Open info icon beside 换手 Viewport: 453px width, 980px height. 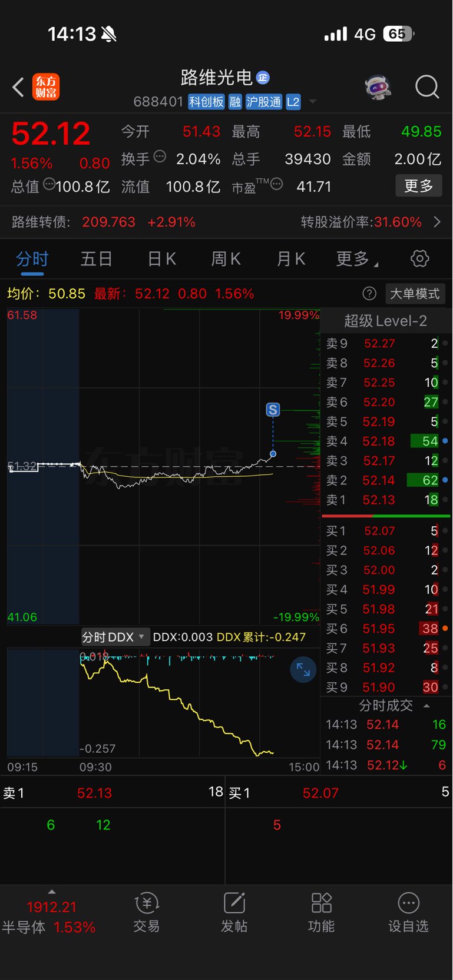[160, 157]
